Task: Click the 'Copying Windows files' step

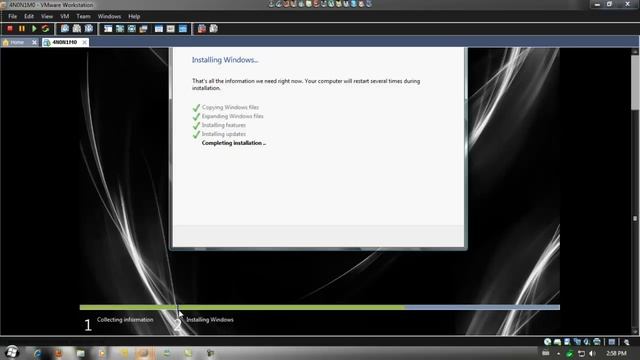Action: click(x=230, y=107)
